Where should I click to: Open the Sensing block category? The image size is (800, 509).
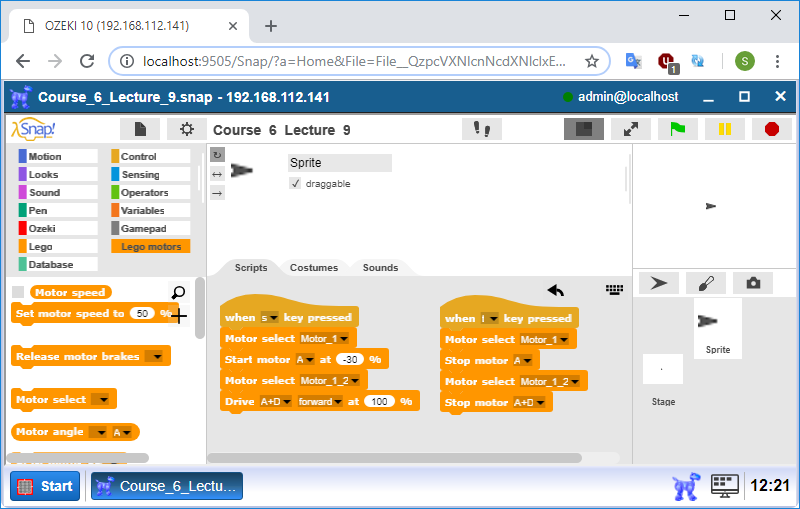pos(151,174)
